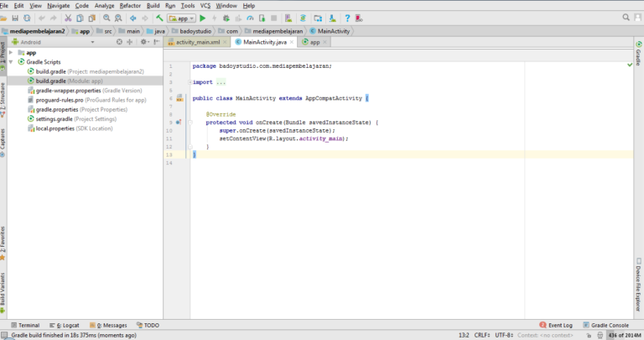Open the Gradle Console button
The width and height of the screenshot is (644, 340).
pyautogui.click(x=607, y=325)
